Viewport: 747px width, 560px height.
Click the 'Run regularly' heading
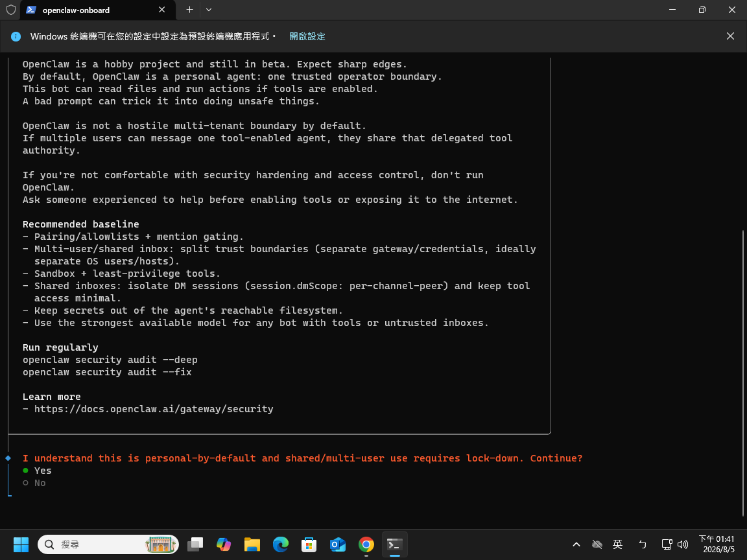pyautogui.click(x=60, y=347)
